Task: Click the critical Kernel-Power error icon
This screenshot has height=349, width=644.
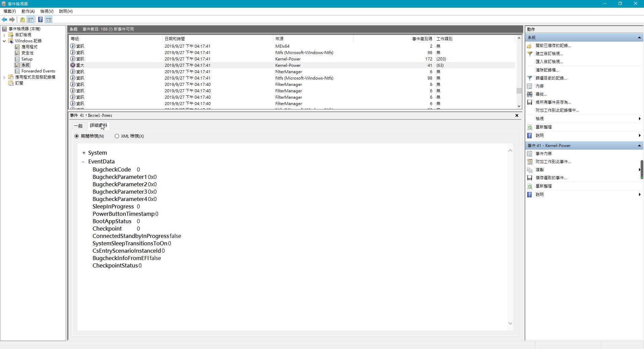Action: (x=72, y=65)
